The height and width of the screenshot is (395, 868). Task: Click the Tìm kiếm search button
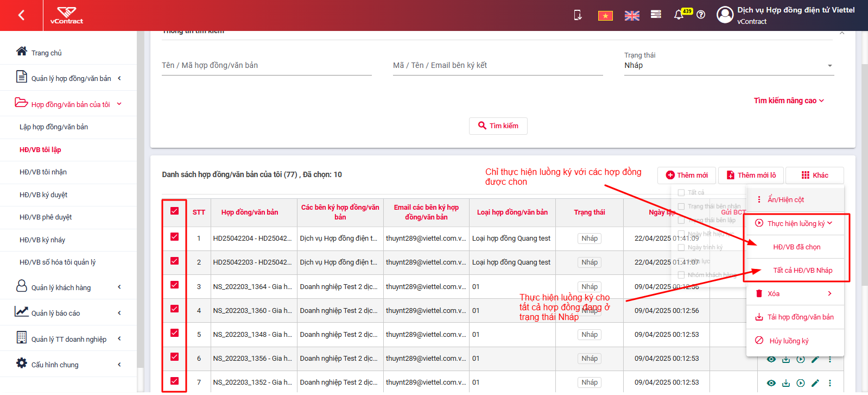pyautogui.click(x=498, y=126)
